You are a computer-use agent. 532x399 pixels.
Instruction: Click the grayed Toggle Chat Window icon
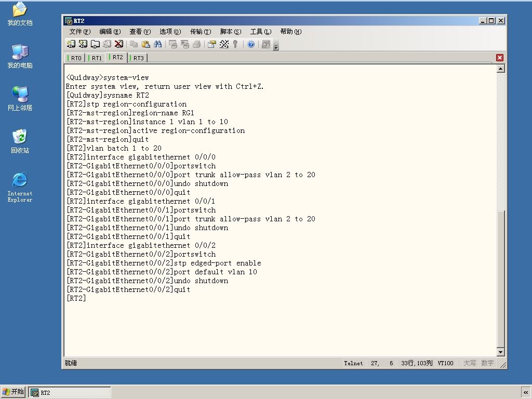click(266, 44)
